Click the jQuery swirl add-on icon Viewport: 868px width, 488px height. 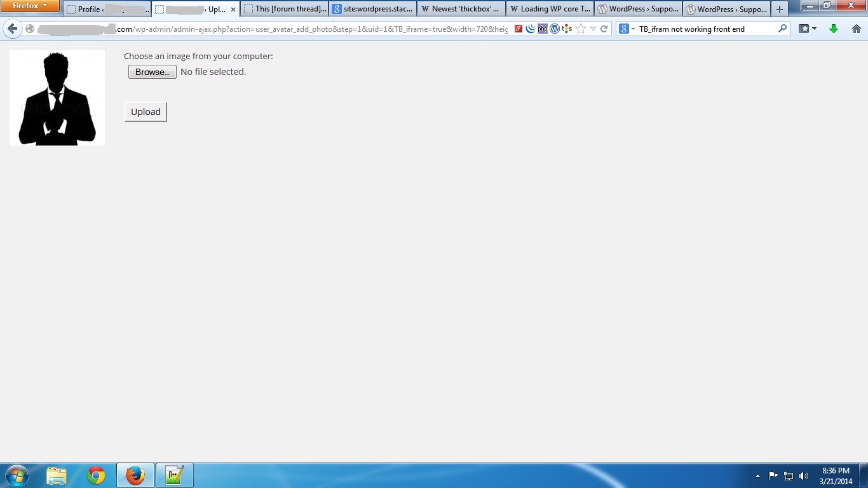530,29
